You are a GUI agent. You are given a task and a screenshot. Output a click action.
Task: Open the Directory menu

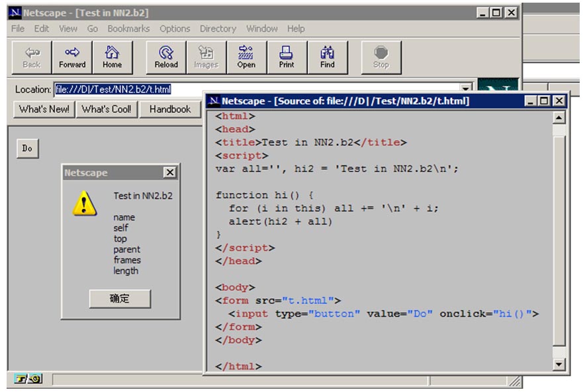[x=218, y=28]
